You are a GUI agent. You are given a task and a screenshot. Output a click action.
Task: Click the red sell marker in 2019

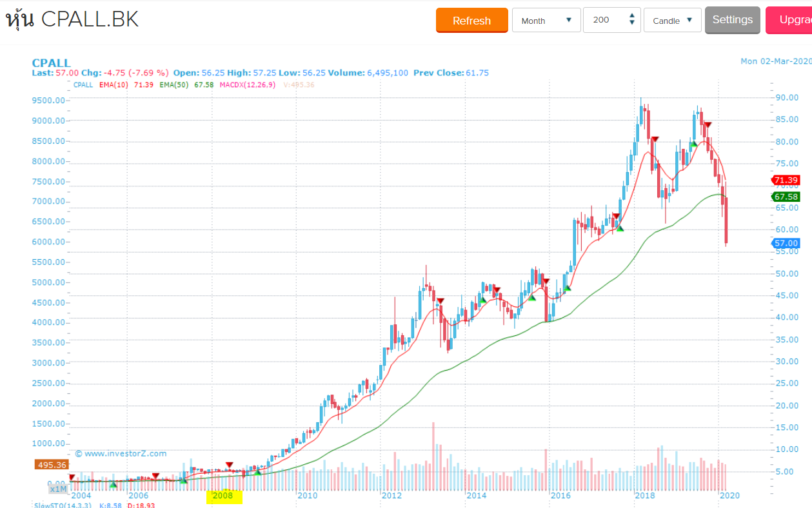click(708, 124)
